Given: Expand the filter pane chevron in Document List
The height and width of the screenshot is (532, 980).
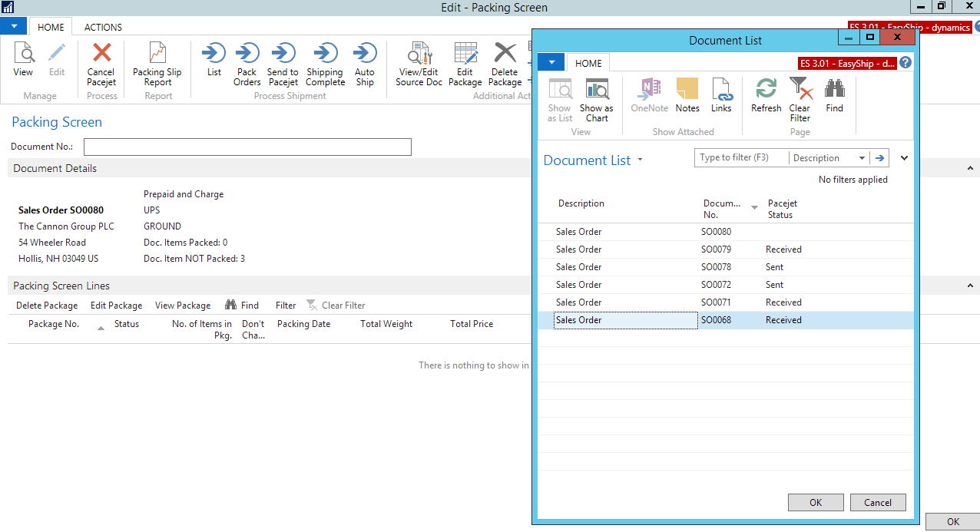Looking at the screenshot, I should click(904, 158).
